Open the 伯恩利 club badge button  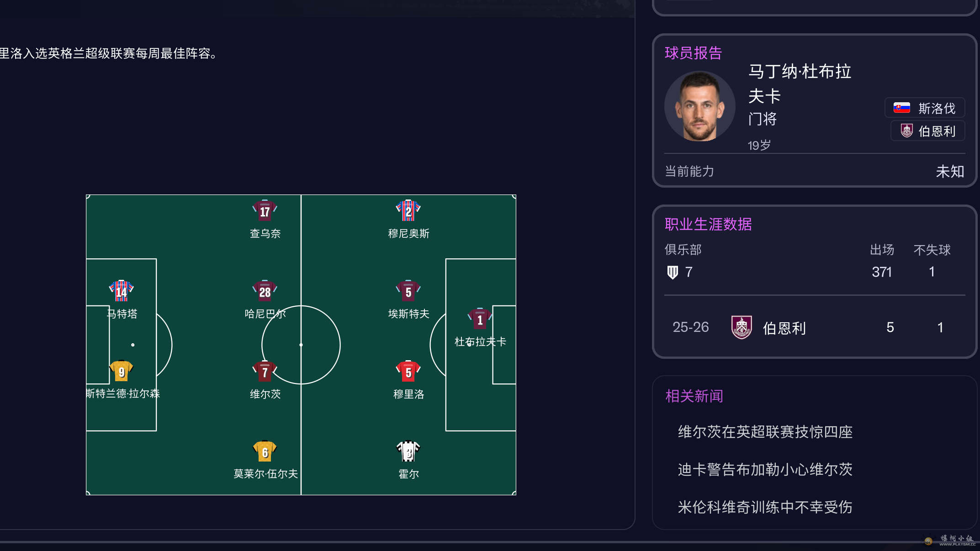pyautogui.click(x=927, y=131)
